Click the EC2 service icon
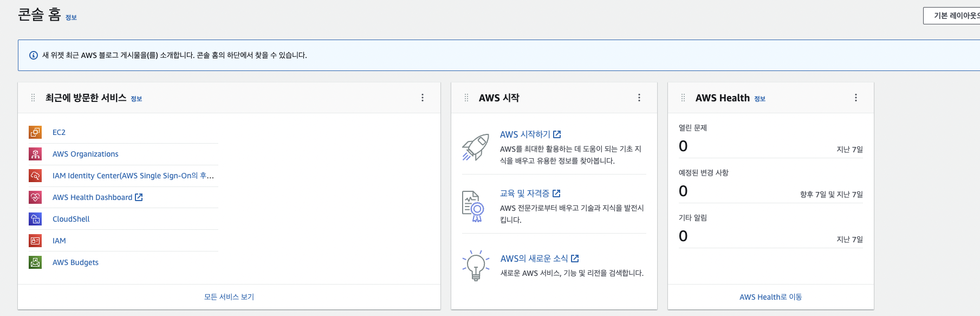 pos(35,132)
